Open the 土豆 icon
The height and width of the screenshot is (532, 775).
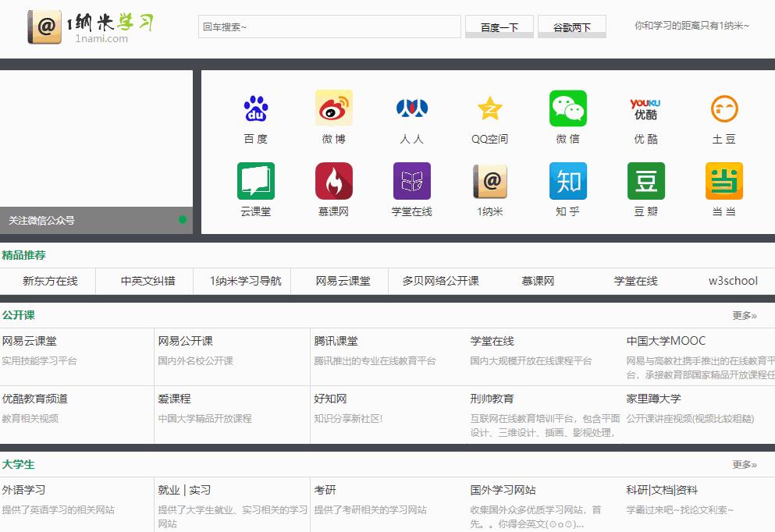723,109
